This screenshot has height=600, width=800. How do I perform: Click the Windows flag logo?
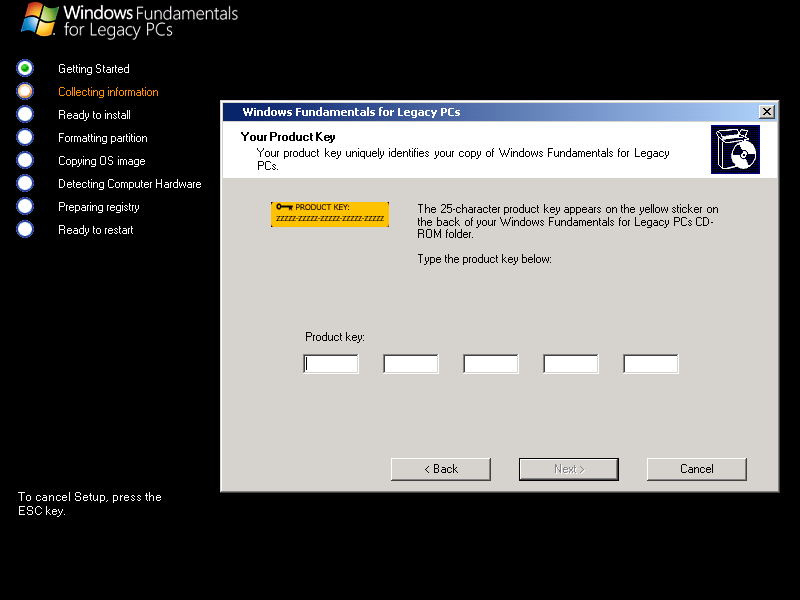[40, 19]
